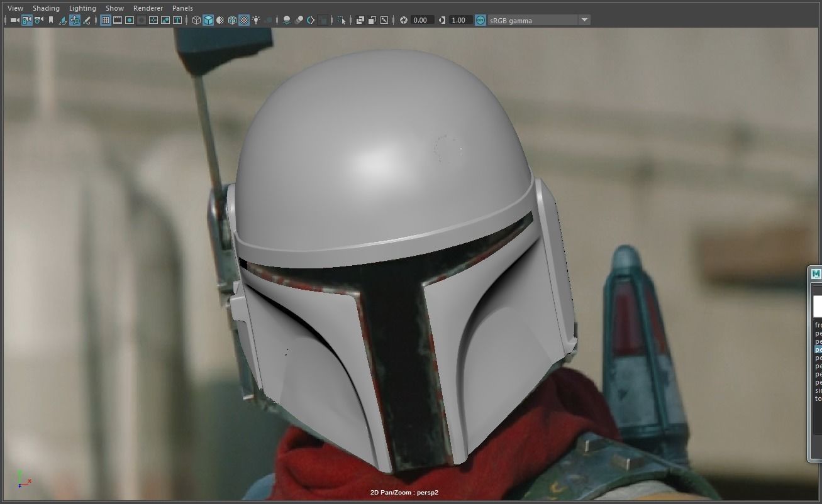
Task: Toggle the Gate Mask icon
Action: 142,20
